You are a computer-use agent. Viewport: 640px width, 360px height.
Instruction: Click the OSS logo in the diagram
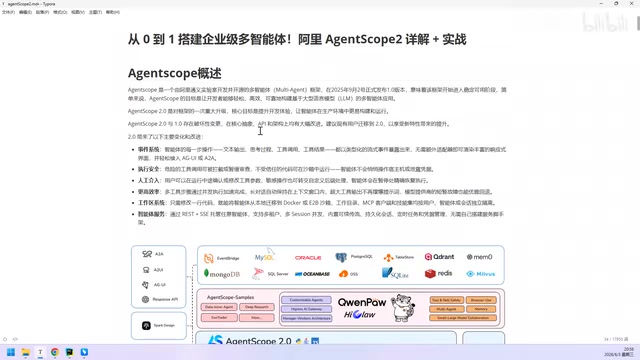[x=348, y=274]
